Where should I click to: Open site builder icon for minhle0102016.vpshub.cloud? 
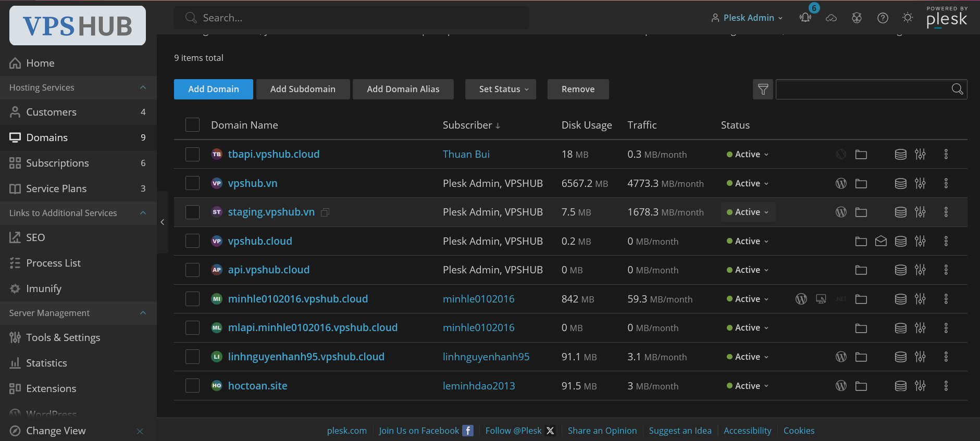pyautogui.click(x=821, y=299)
